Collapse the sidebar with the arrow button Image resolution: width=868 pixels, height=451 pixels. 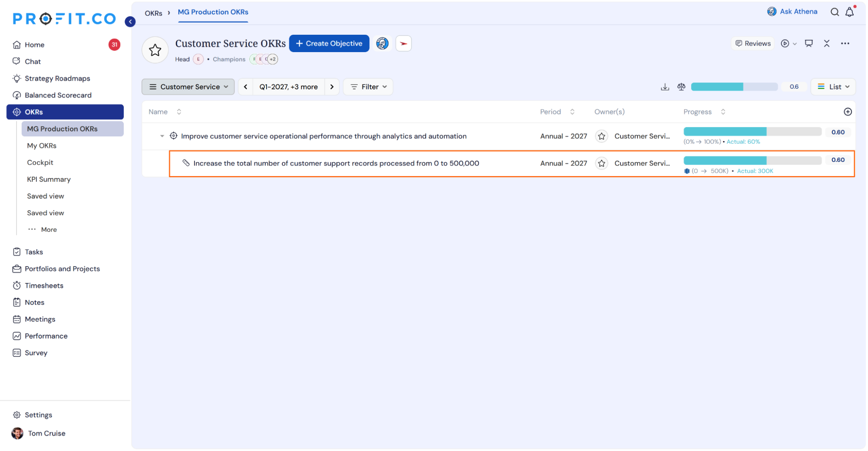coord(130,21)
